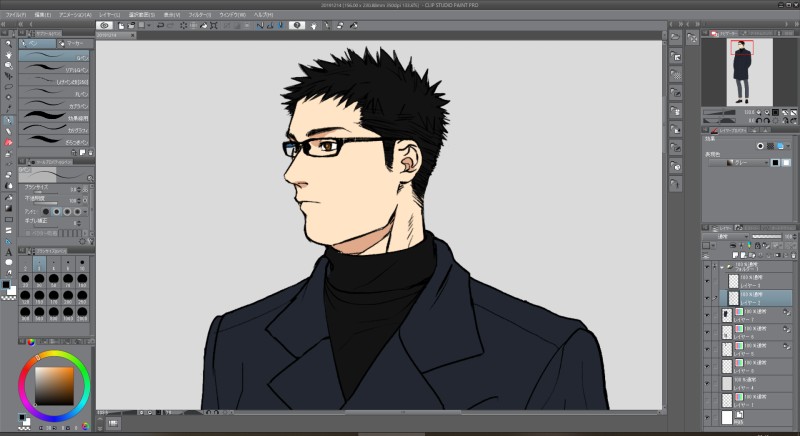Create a new canvas from toolbar
The width and height of the screenshot is (800, 436).
(x=121, y=25)
